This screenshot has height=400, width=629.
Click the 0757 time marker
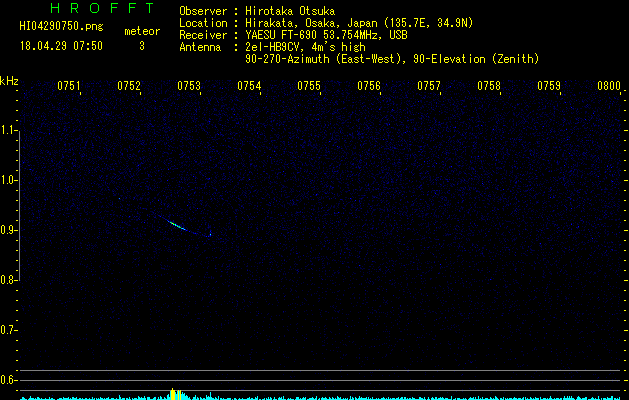point(429,86)
